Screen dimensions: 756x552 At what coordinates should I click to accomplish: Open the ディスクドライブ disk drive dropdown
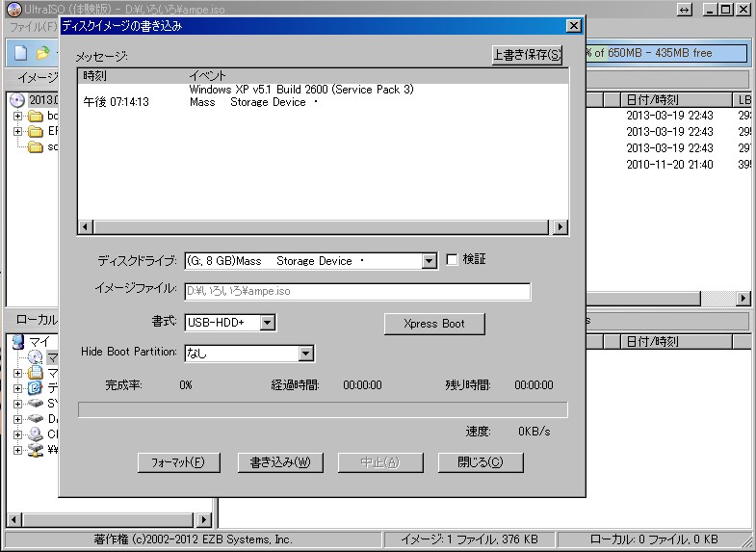click(429, 261)
